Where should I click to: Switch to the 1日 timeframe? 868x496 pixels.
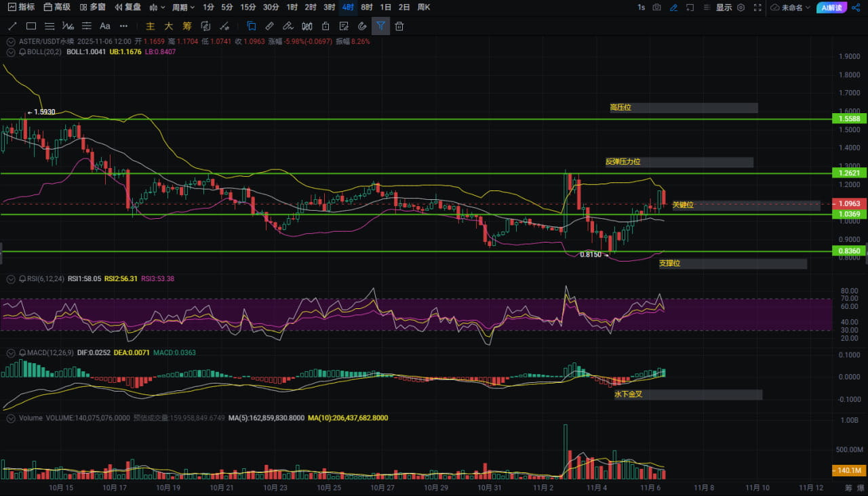point(385,7)
